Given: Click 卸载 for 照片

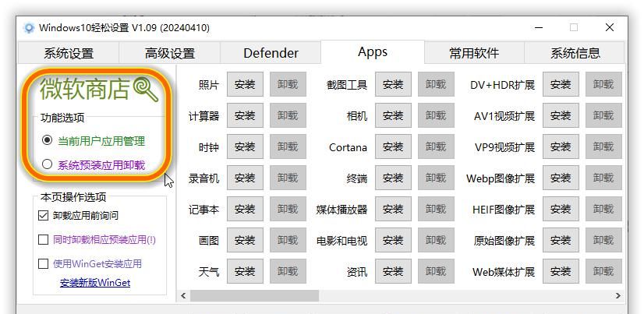Looking at the screenshot, I should 288,85.
